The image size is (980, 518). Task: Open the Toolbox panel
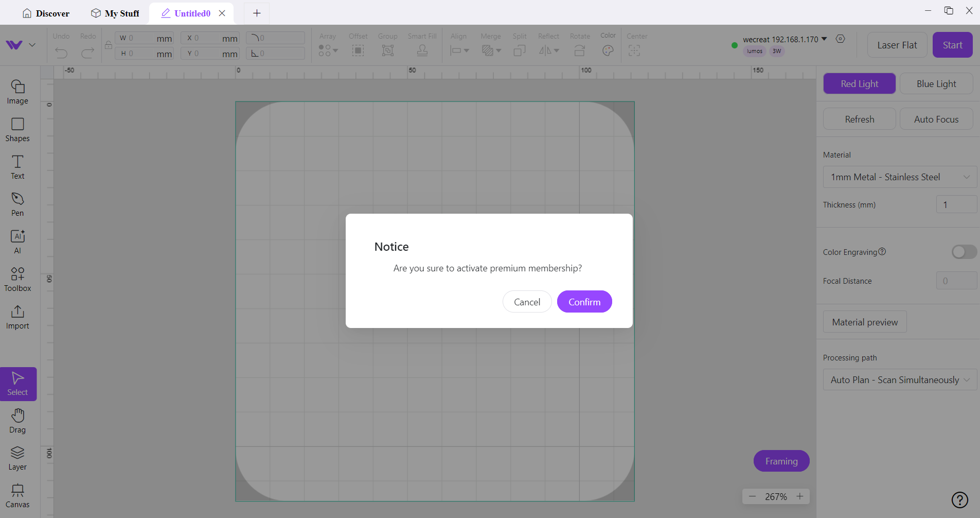pyautogui.click(x=17, y=279)
